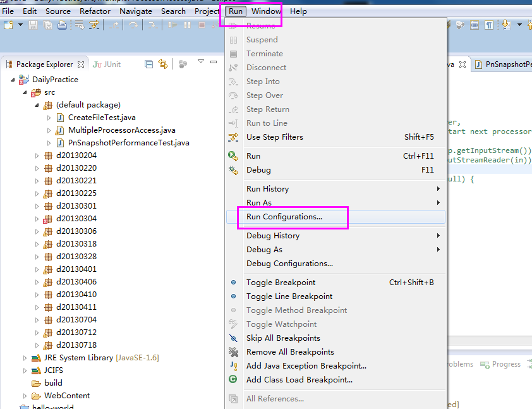Image resolution: width=532 pixels, height=409 pixels.
Task: Switch to the JUnit tab
Action: click(x=107, y=64)
